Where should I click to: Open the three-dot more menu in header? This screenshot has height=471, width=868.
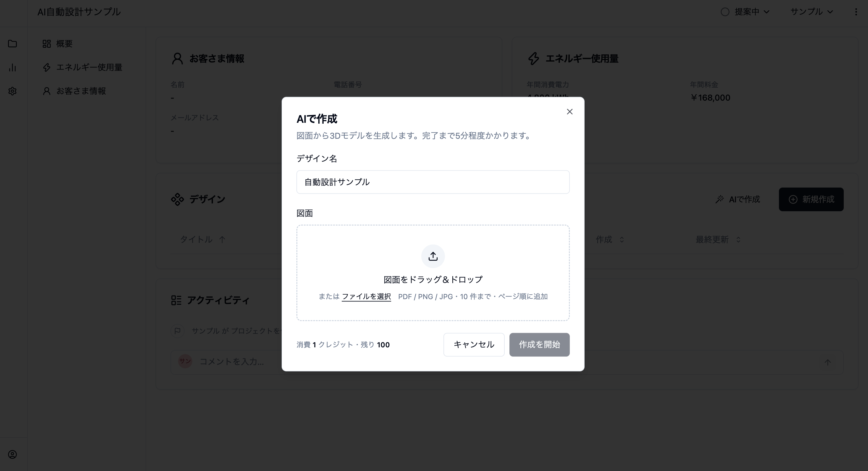tap(856, 12)
